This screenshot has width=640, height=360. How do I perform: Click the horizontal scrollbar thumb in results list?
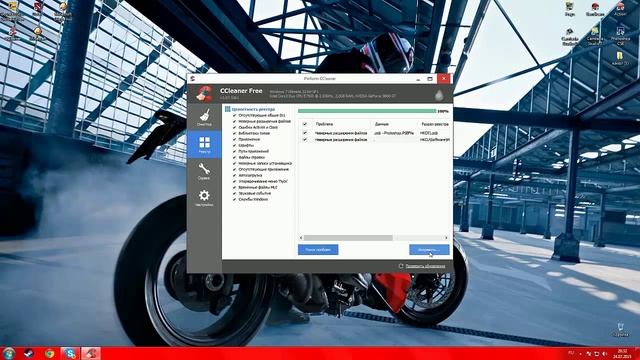[x=348, y=238]
